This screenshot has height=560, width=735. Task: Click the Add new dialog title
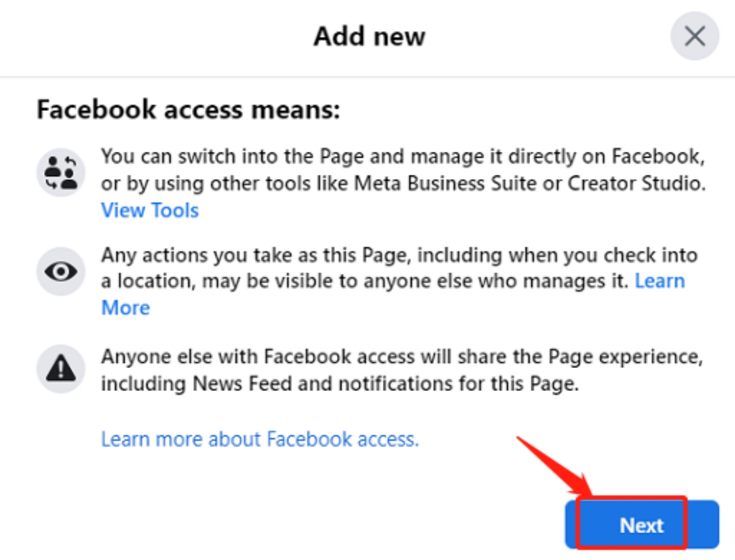(x=369, y=36)
